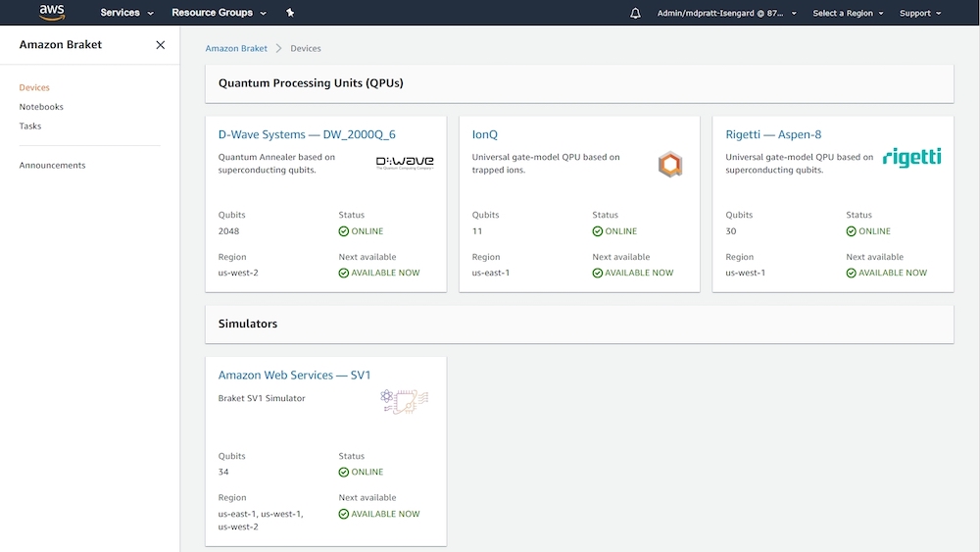Click the Rigetti 30 qubits value
This screenshot has width=980, height=552.
click(731, 231)
